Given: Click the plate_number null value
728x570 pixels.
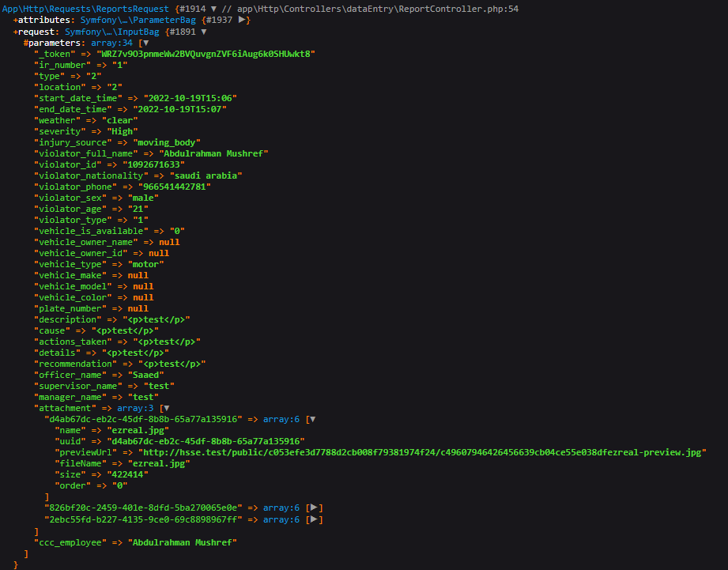Looking at the screenshot, I should coord(138,308).
